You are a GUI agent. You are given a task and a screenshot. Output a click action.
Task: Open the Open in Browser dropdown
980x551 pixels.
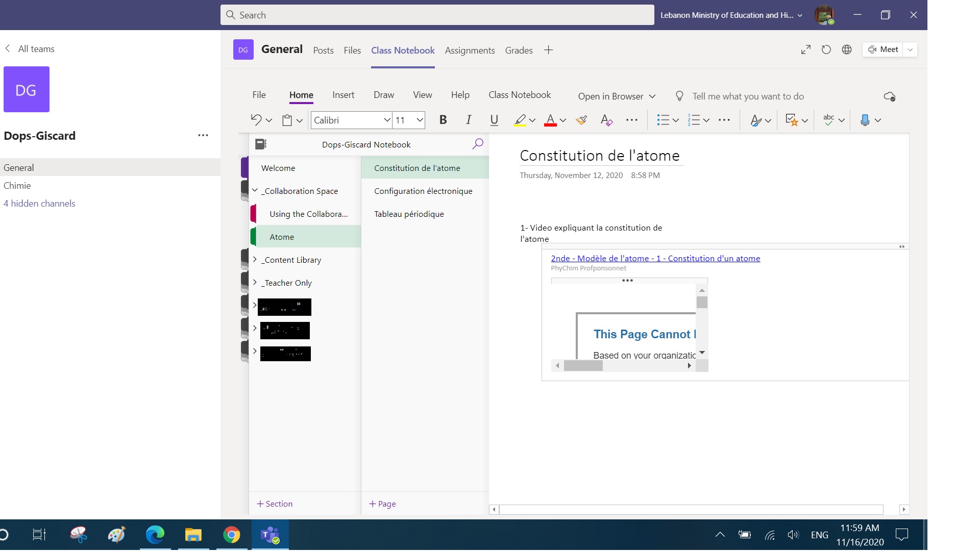tap(617, 96)
